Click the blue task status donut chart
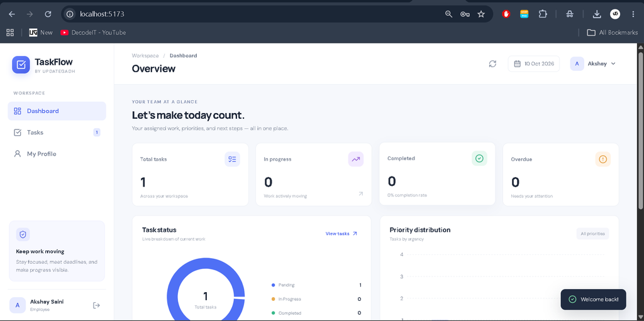644x321 pixels. tap(206, 290)
